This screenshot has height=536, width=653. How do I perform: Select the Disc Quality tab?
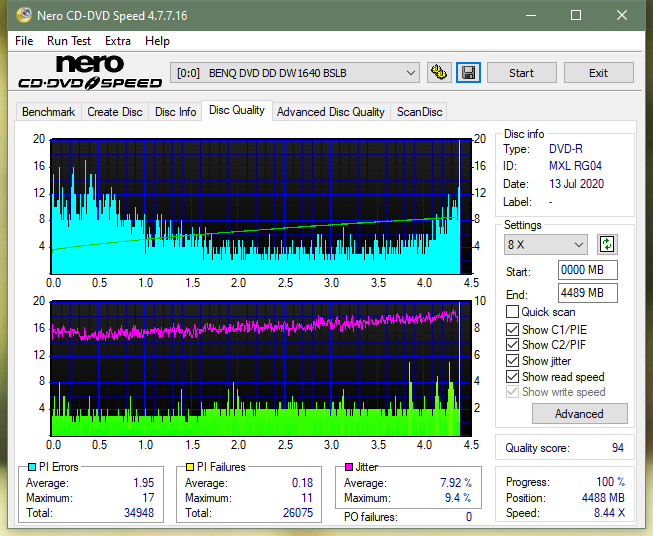(x=237, y=110)
